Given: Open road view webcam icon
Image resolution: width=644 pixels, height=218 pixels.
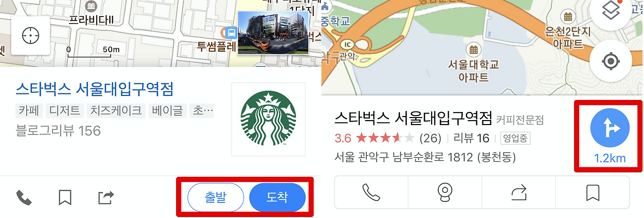Looking at the screenshot, I should coord(445,192).
